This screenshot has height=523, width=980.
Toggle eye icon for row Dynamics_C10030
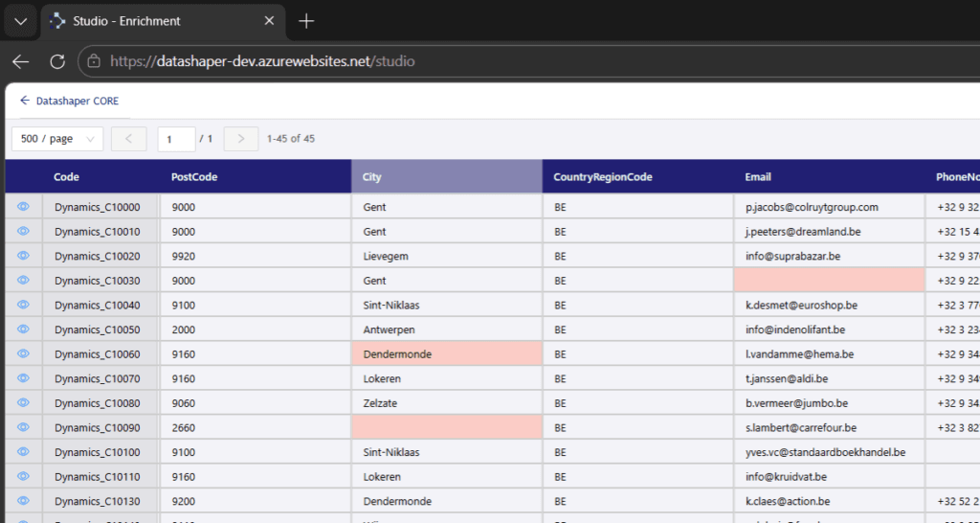pos(23,281)
